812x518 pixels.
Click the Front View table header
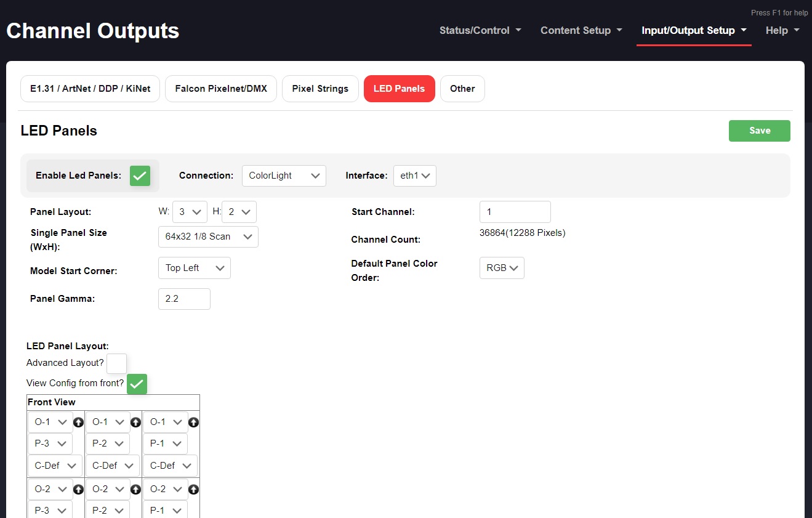click(113, 402)
